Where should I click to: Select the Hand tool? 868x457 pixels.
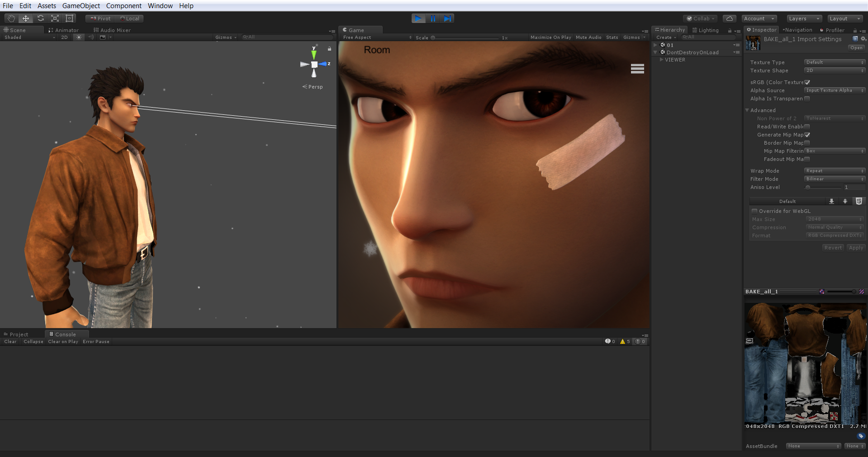11,19
